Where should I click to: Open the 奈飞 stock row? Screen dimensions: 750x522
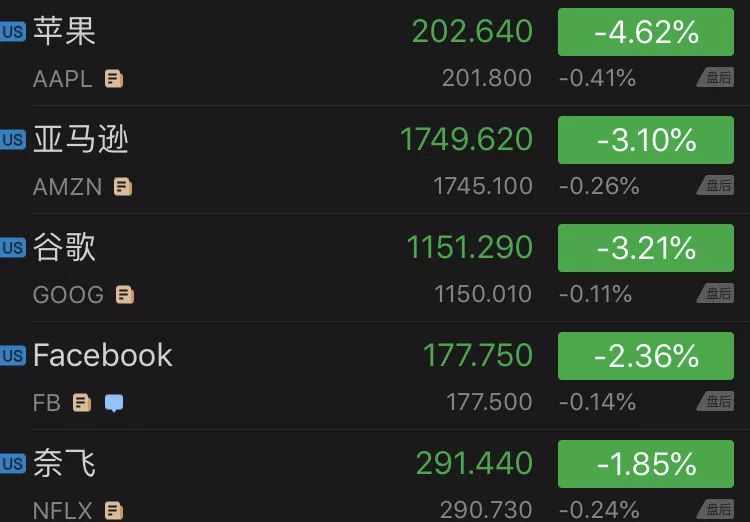pos(65,464)
